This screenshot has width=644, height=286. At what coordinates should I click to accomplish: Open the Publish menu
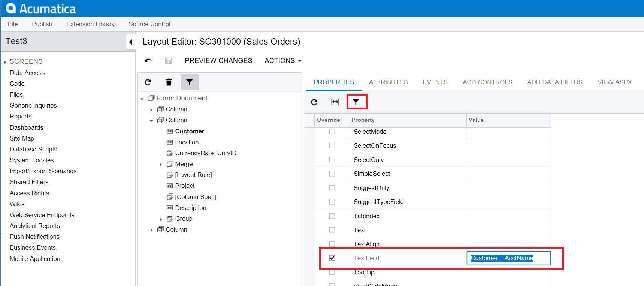coord(42,24)
